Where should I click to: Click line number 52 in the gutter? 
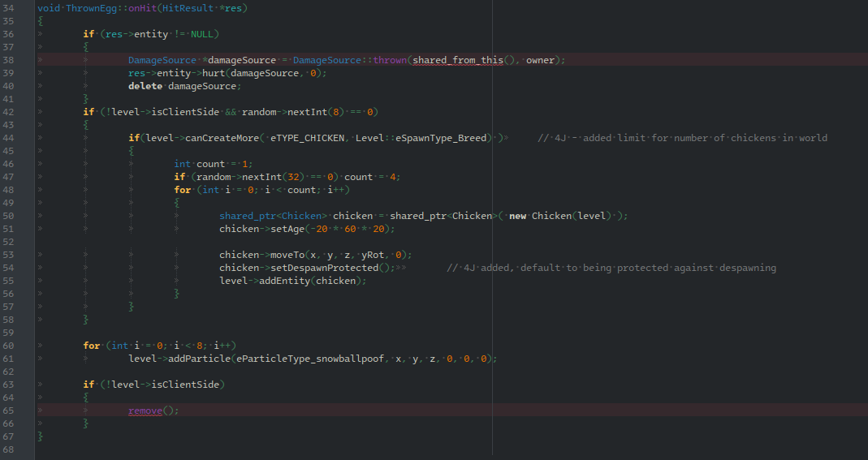pyautogui.click(x=8, y=242)
